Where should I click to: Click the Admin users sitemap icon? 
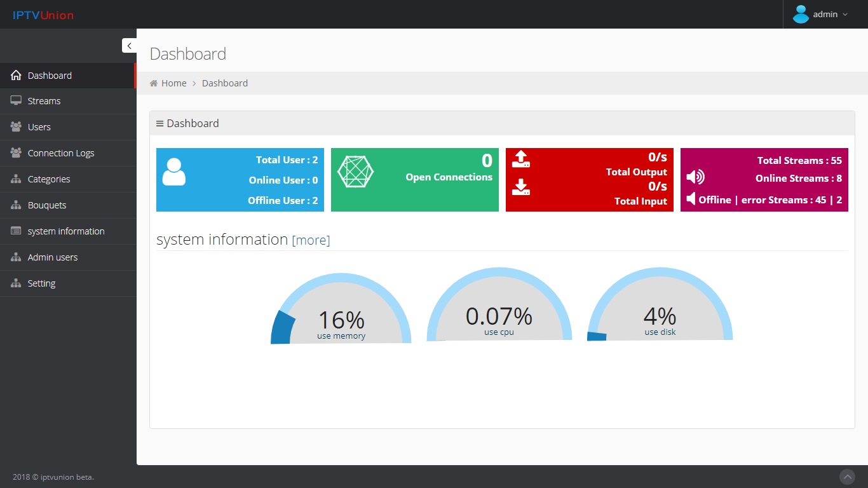(16, 257)
